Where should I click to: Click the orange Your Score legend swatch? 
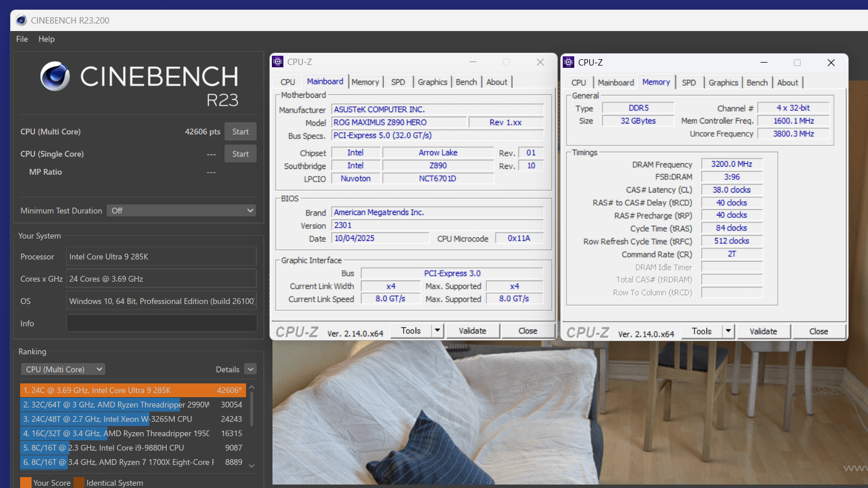coord(26,483)
